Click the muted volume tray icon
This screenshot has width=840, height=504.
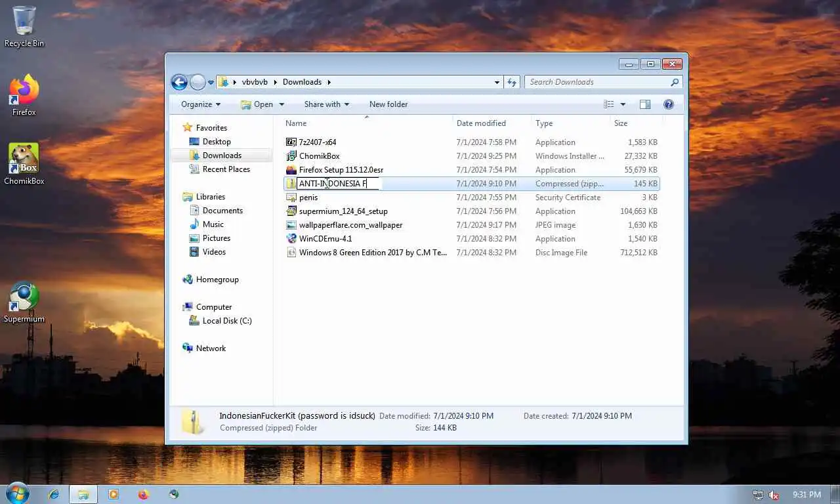click(774, 495)
